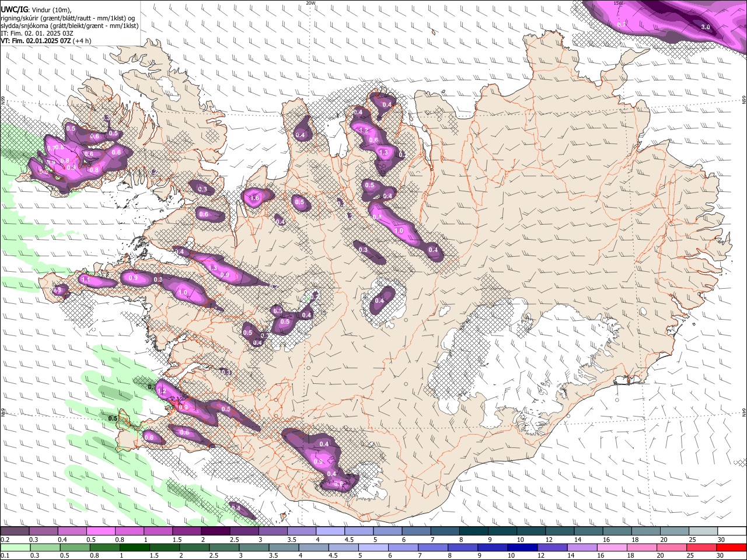Click the 'VT: Fim. 02.01.2025 07Z (+4 h)' line
Screen dimensions: 747x560
pos(46,41)
